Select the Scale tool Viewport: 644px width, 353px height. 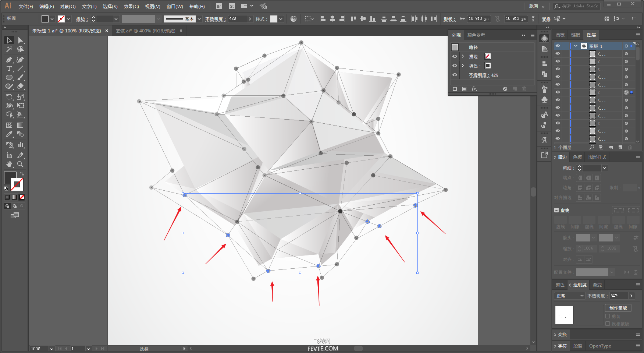[x=21, y=97]
